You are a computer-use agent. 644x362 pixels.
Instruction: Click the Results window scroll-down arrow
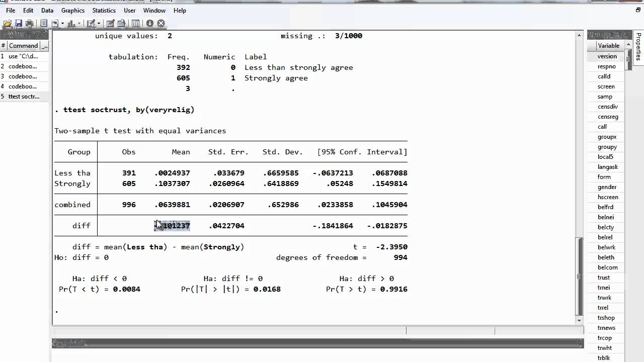point(579,320)
